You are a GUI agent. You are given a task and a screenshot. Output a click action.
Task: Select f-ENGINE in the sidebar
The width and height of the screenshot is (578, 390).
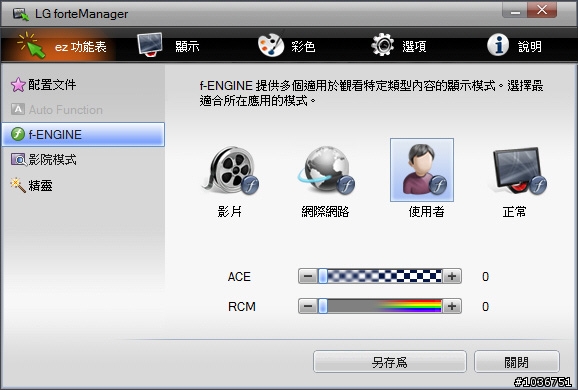coord(83,135)
